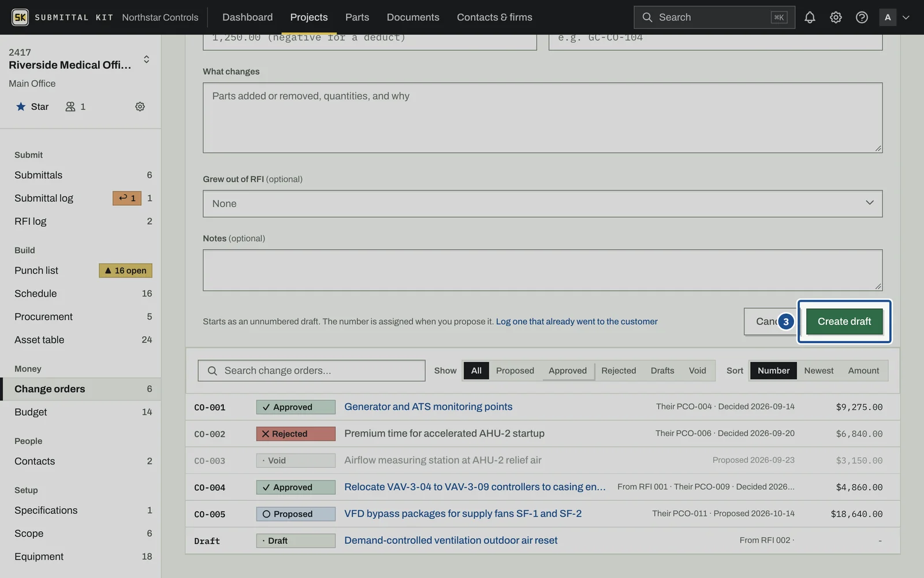The width and height of the screenshot is (924, 578).
Task: Open Parts tab
Action: [x=357, y=17]
